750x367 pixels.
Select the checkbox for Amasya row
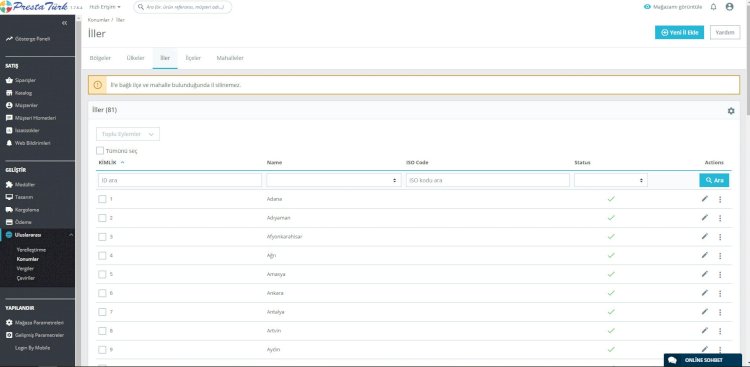coord(102,275)
